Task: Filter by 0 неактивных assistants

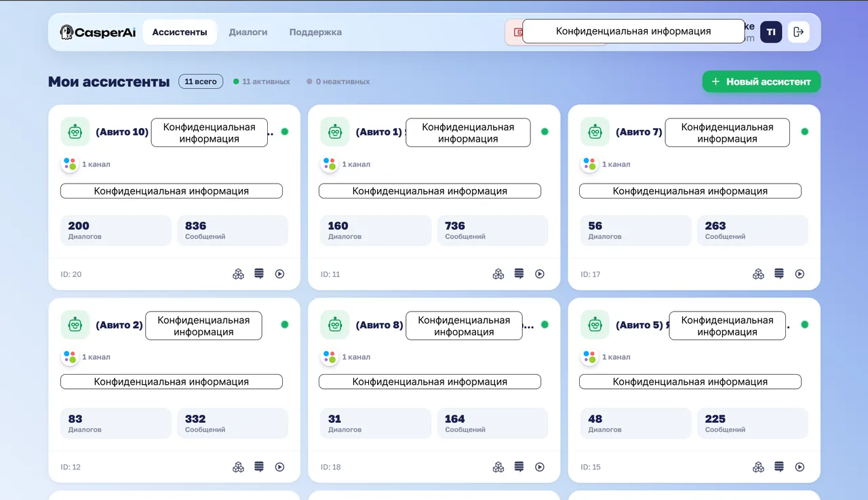Action: [x=338, y=81]
